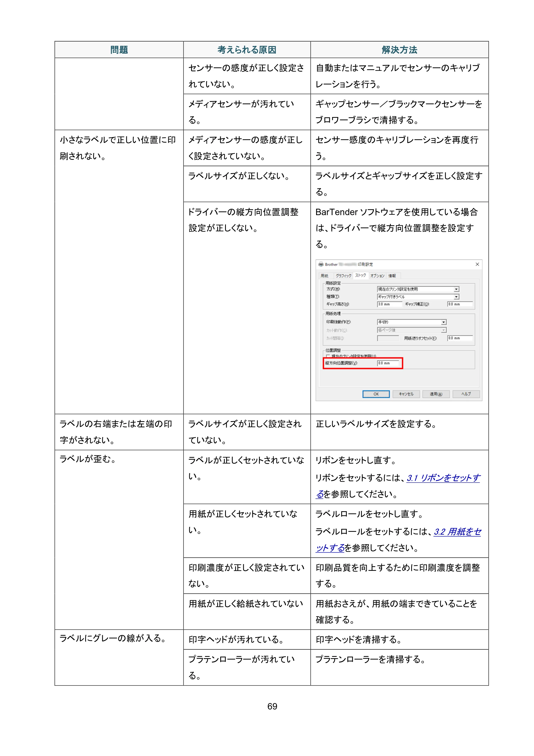Click 正しいラベルサイズを設定する。 text

(x=376, y=424)
